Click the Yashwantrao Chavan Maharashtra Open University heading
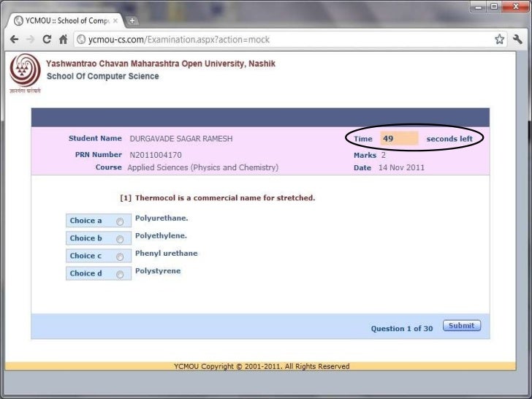532x399 pixels. tap(161, 64)
